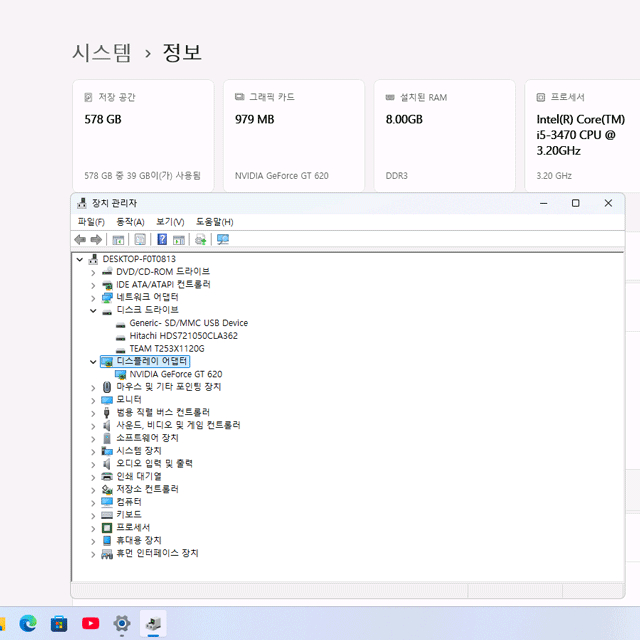This screenshot has height=640, width=640.
Task: Open YouTube from the taskbar
Action: tap(91, 623)
